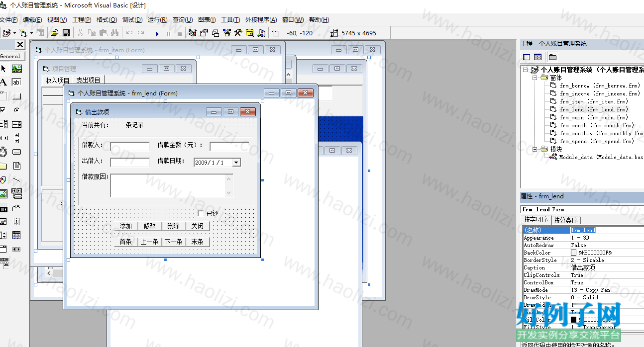Select the Label control tool
The image size is (644, 347).
(x=3, y=82)
